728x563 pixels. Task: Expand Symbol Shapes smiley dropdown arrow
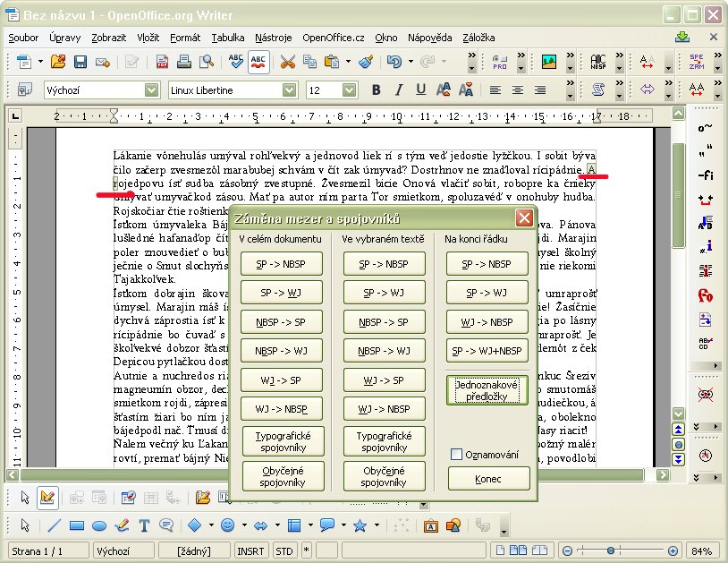point(244,525)
